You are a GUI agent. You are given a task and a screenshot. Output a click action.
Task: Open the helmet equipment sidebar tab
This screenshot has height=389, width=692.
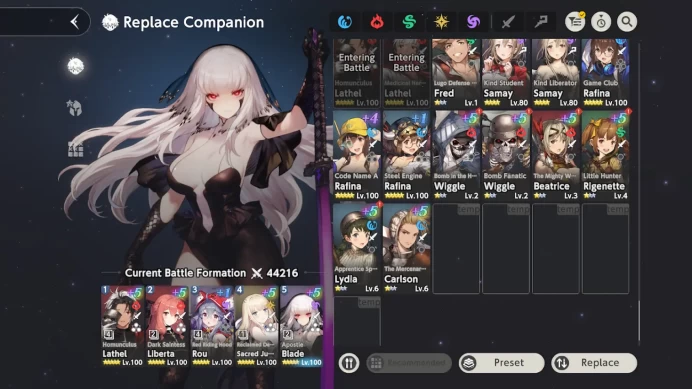pos(75,107)
